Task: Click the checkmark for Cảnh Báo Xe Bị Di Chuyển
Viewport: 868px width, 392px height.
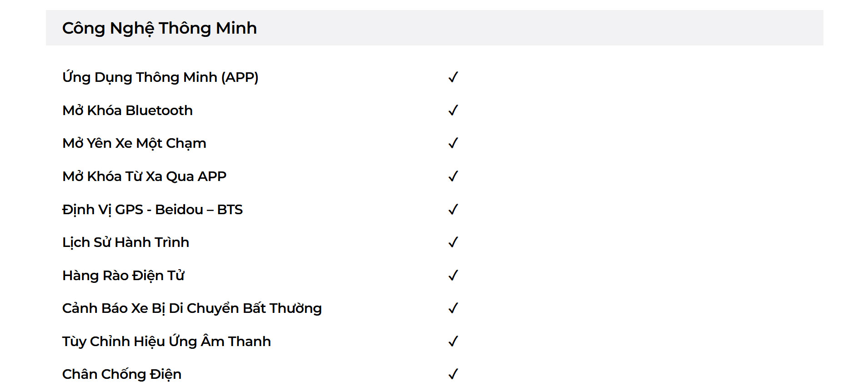Action: point(453,308)
